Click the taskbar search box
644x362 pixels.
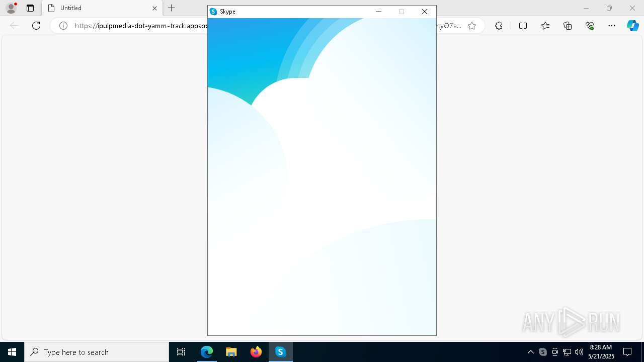click(x=97, y=352)
